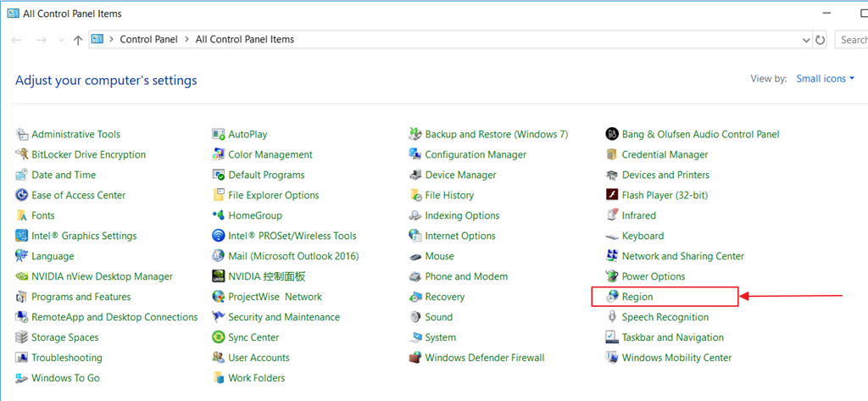This screenshot has height=401, width=868.
Task: Open the Bang & Olufsen Audio icon
Action: pos(612,134)
